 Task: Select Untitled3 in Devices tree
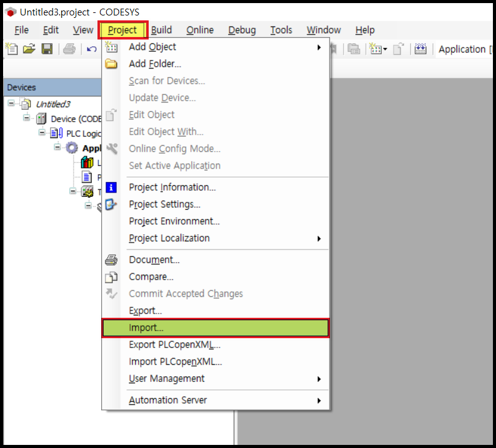click(53, 104)
